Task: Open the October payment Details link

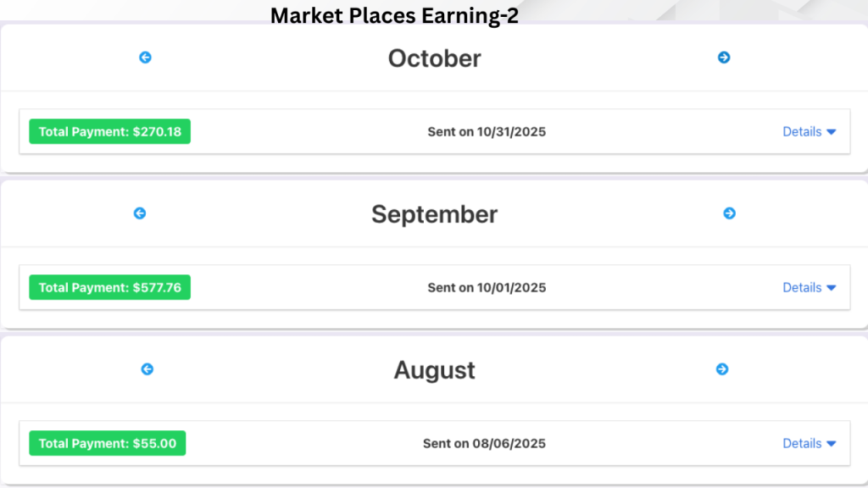Action: pyautogui.click(x=802, y=131)
